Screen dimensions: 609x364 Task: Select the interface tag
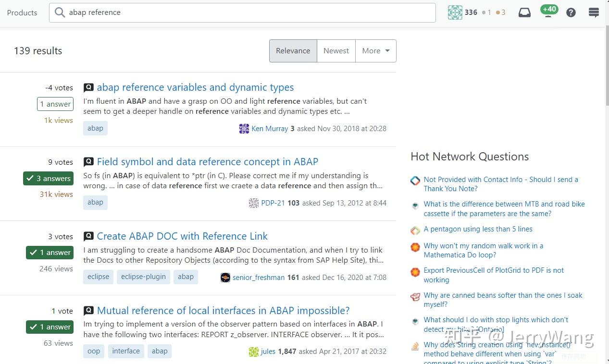pos(126,351)
